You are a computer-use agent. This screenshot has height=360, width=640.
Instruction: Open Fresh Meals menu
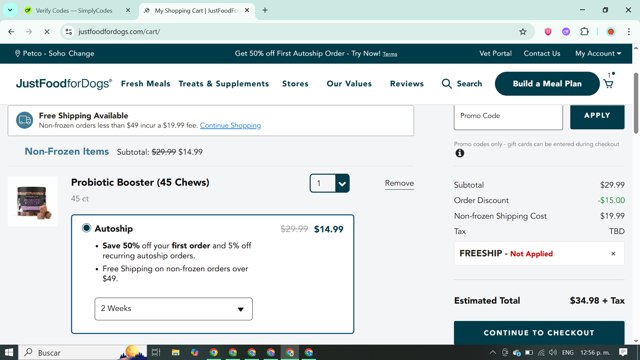point(146,84)
